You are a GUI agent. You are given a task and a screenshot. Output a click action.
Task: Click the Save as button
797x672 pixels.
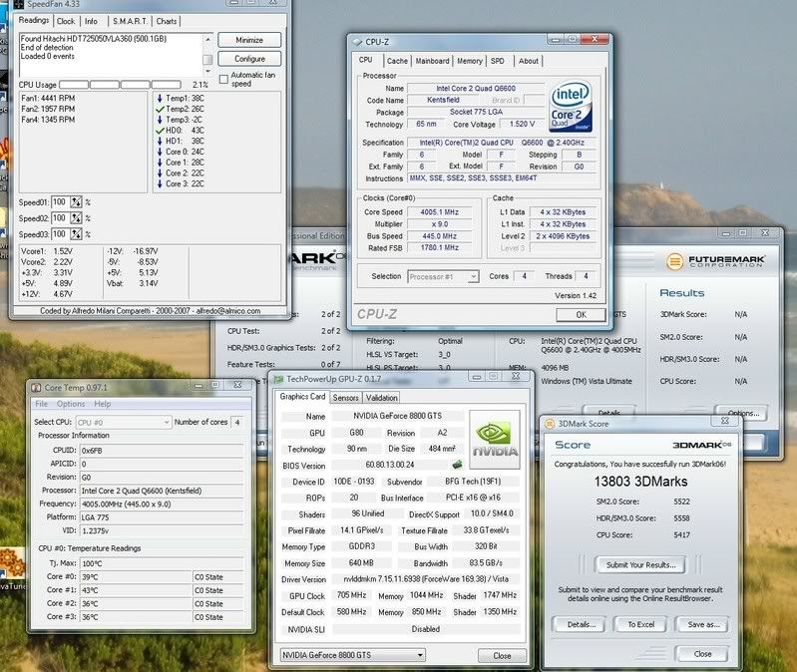(x=703, y=625)
